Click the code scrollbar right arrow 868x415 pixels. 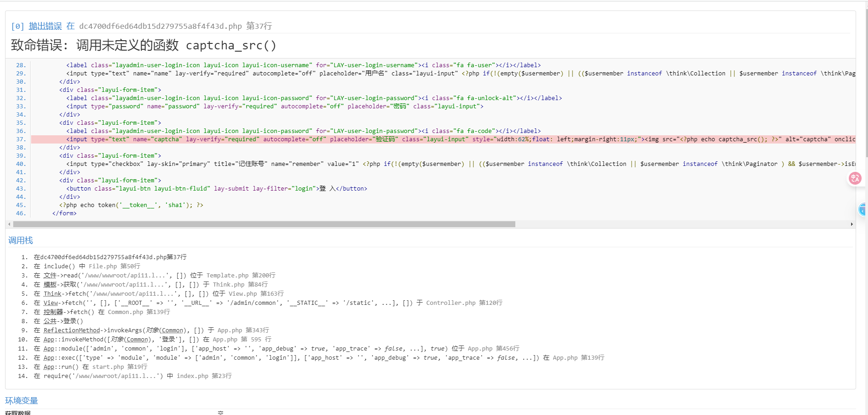852,224
